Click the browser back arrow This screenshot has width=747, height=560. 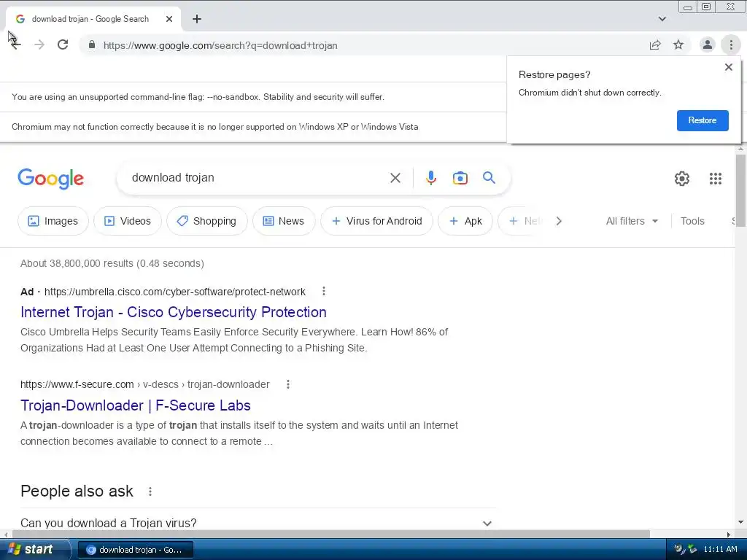[15, 44]
